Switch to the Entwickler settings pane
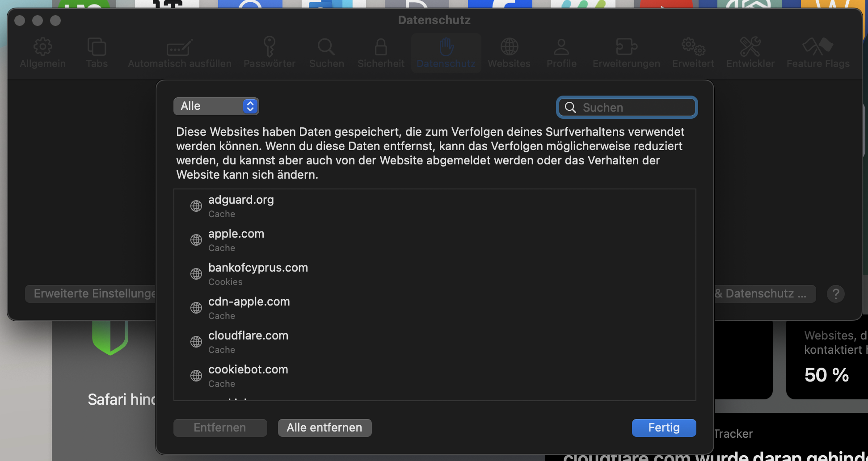This screenshot has width=868, height=461. pos(750,52)
